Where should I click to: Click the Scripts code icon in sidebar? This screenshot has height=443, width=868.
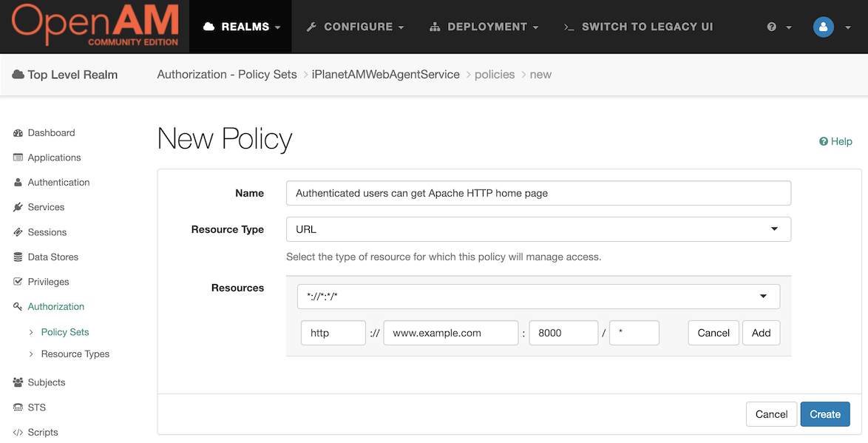click(x=18, y=432)
